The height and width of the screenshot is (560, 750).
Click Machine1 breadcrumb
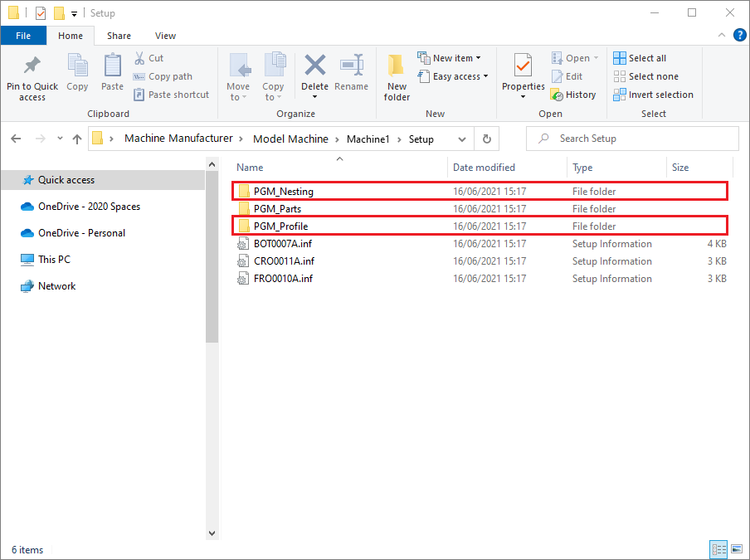(x=368, y=139)
